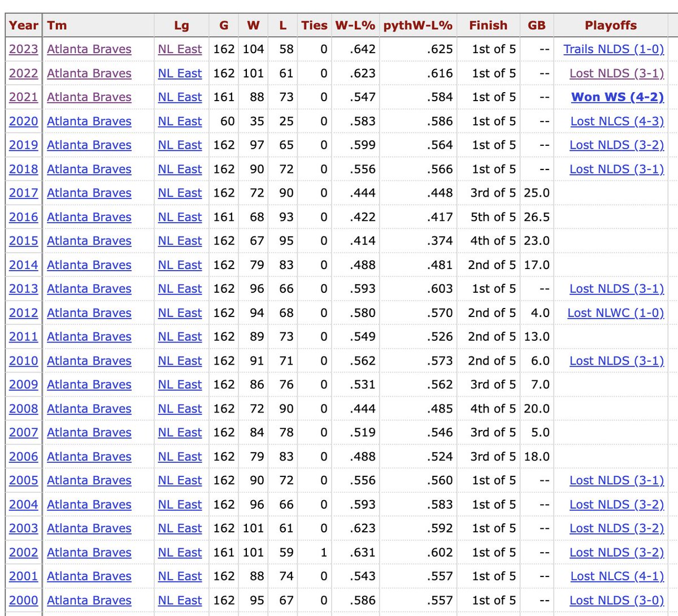Viewport: 678px width, 616px height.
Task: Click Atlanta Braves link in 2001 row
Action: point(89,576)
